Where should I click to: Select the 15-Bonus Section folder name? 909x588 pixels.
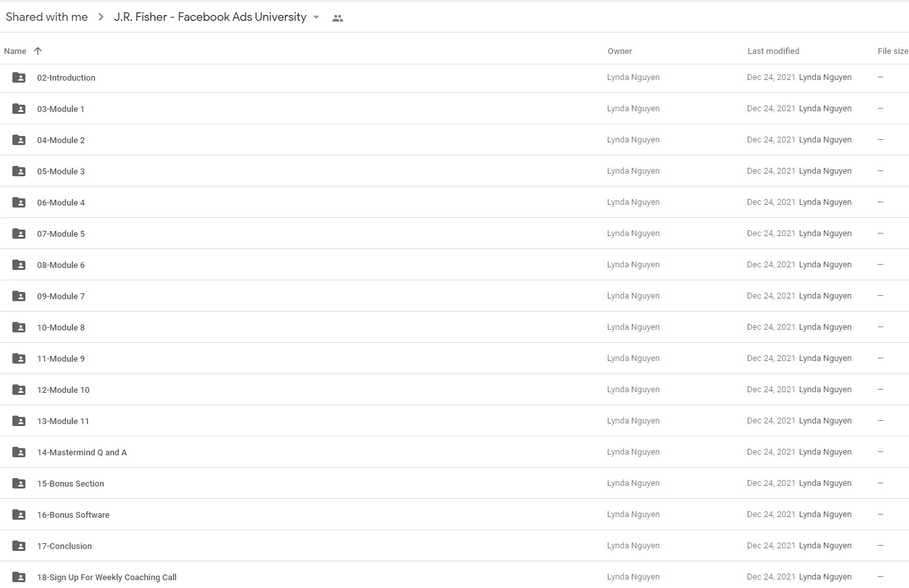tap(70, 483)
